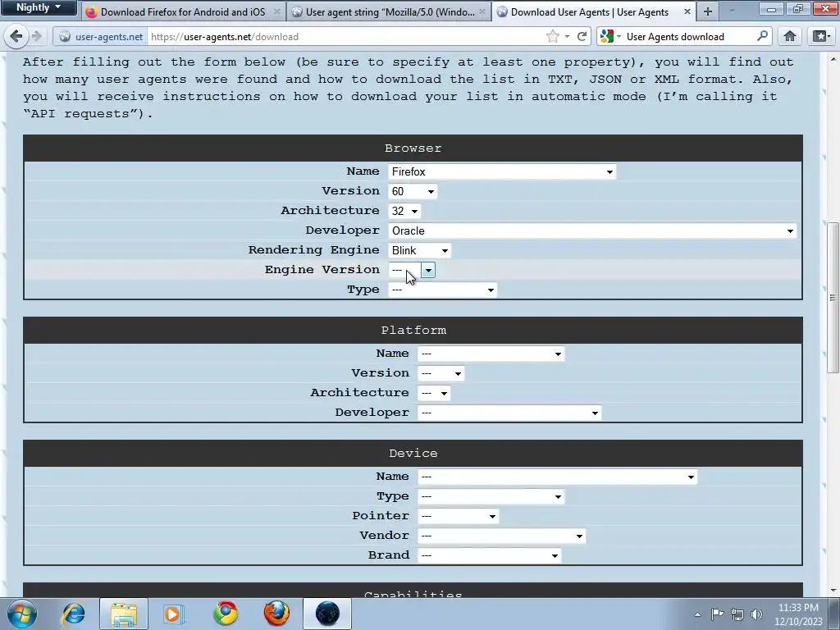Click the Rendering Engine label
This screenshot has height=630, width=840.
pyautogui.click(x=314, y=250)
